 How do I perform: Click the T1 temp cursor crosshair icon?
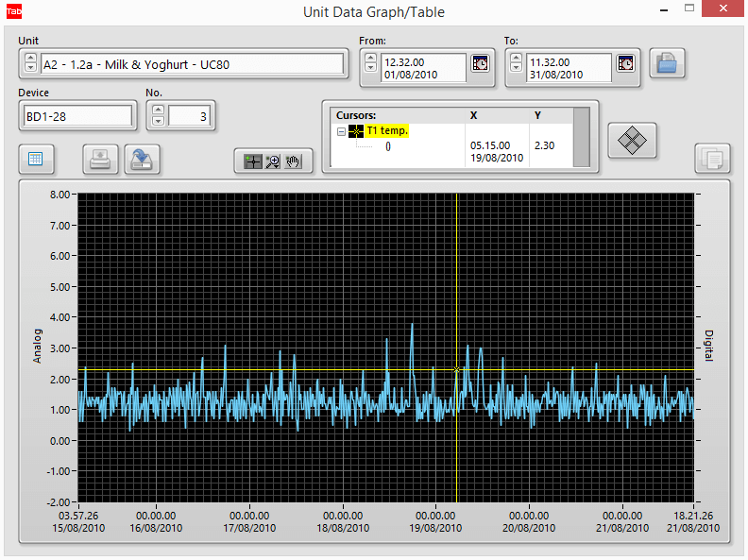(356, 131)
